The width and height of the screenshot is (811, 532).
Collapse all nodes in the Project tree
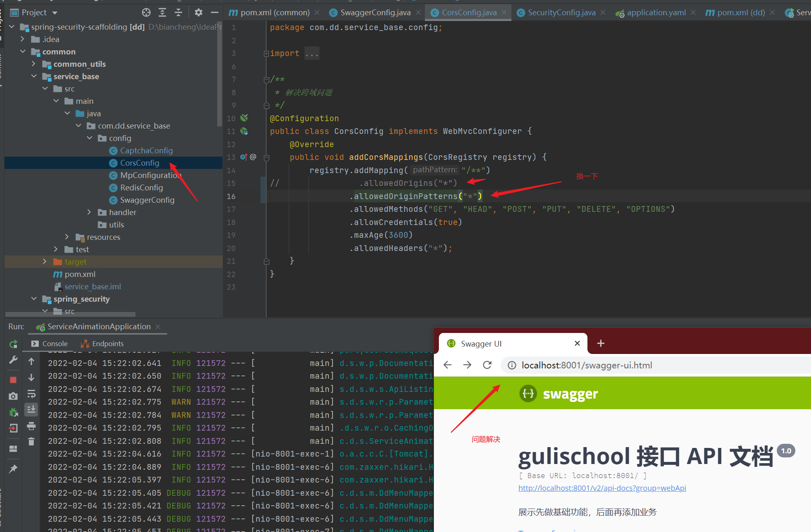pos(178,12)
